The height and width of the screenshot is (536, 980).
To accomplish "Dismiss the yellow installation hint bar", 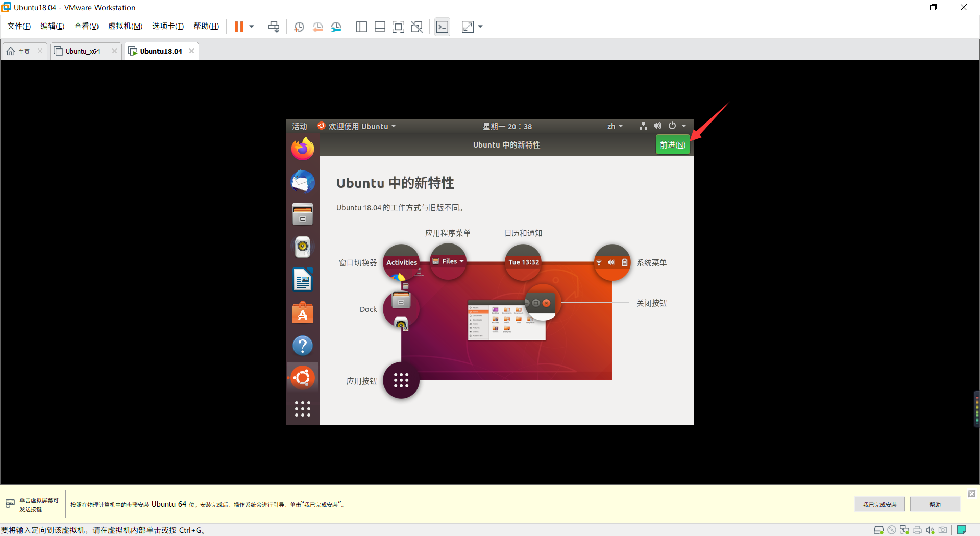I will [972, 494].
